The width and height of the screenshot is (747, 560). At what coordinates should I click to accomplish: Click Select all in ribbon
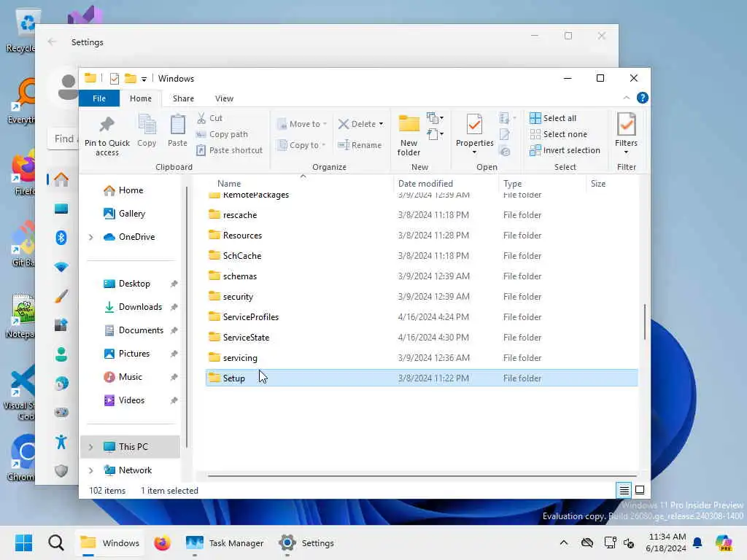click(553, 118)
